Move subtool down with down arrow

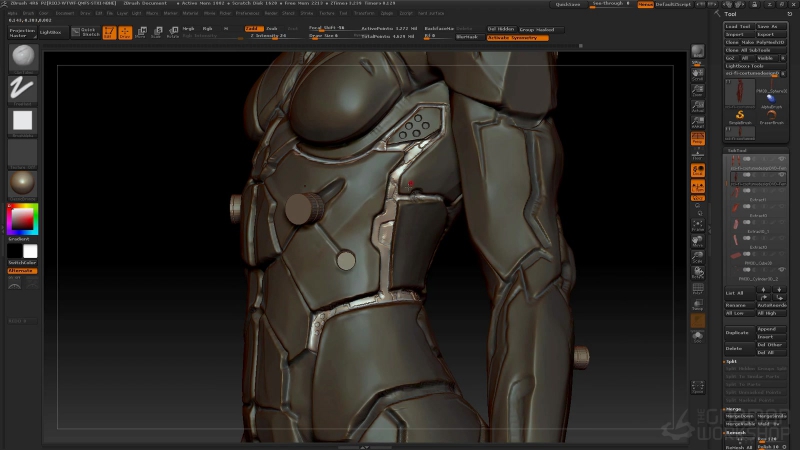pos(779,290)
